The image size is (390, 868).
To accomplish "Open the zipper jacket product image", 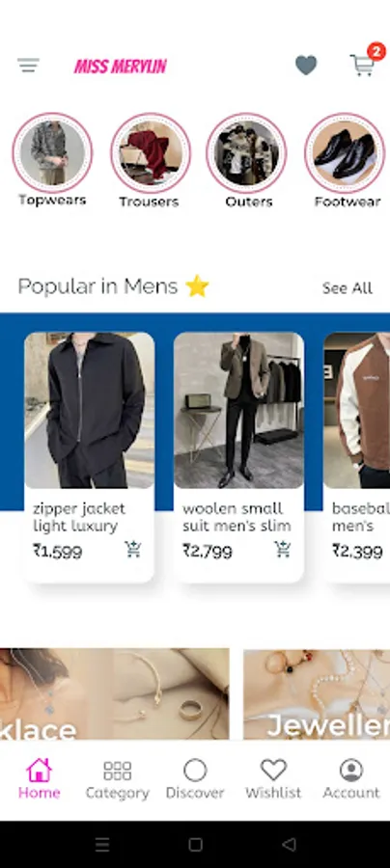I will click(89, 410).
